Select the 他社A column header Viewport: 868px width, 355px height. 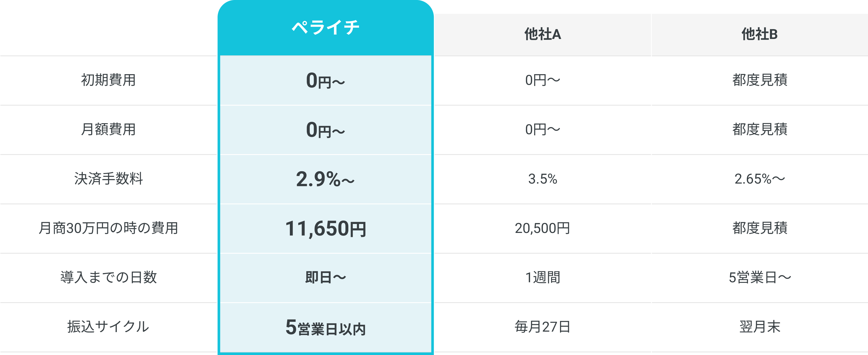(542, 35)
